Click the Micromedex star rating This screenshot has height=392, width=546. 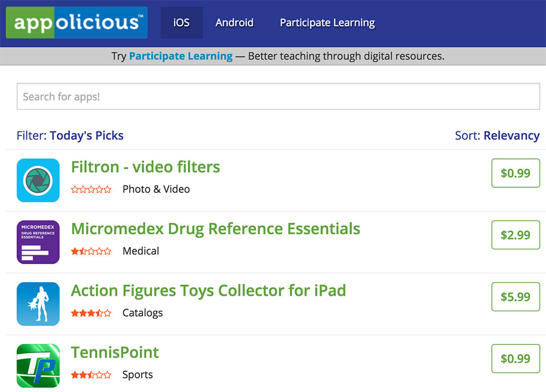pyautogui.click(x=91, y=251)
